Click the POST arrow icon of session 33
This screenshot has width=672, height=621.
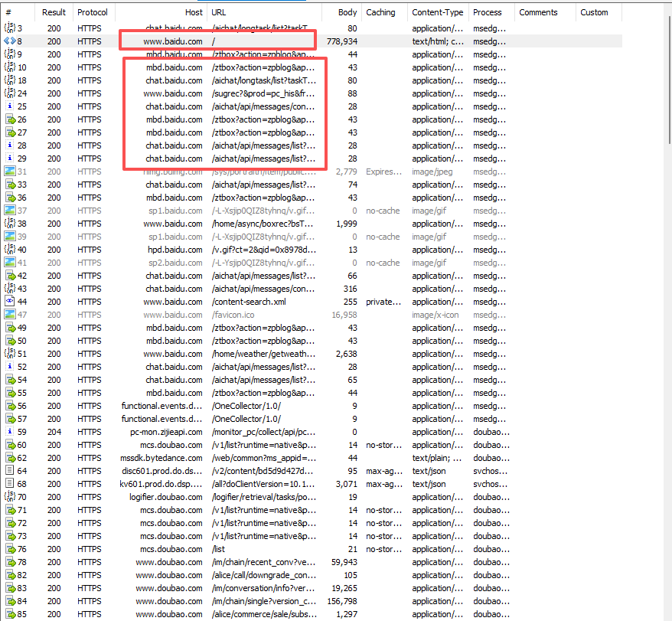pos(10,185)
